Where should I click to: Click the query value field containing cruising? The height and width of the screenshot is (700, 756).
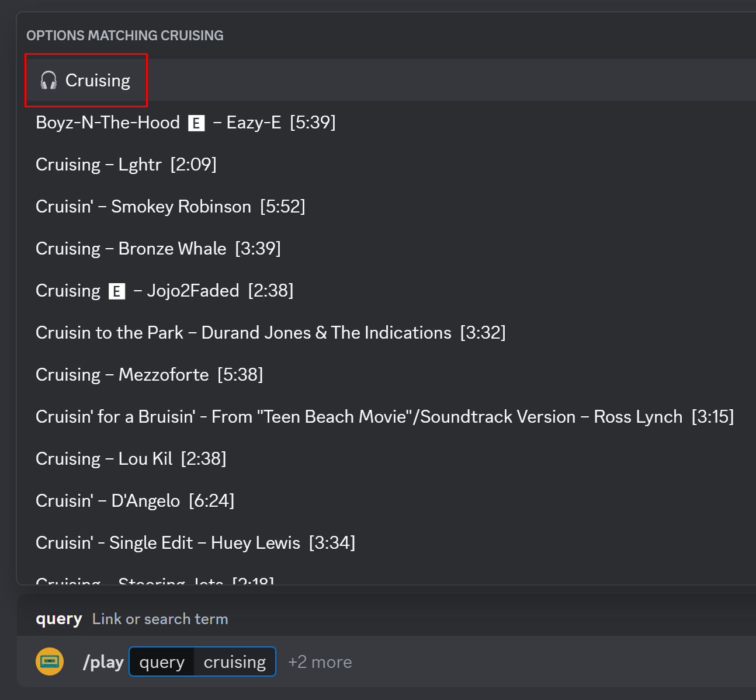click(x=235, y=662)
